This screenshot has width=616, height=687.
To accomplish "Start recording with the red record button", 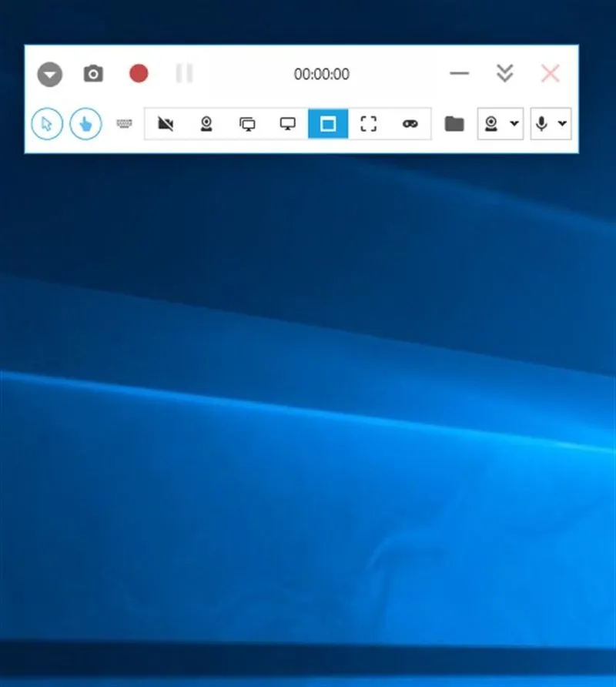I will pos(139,73).
